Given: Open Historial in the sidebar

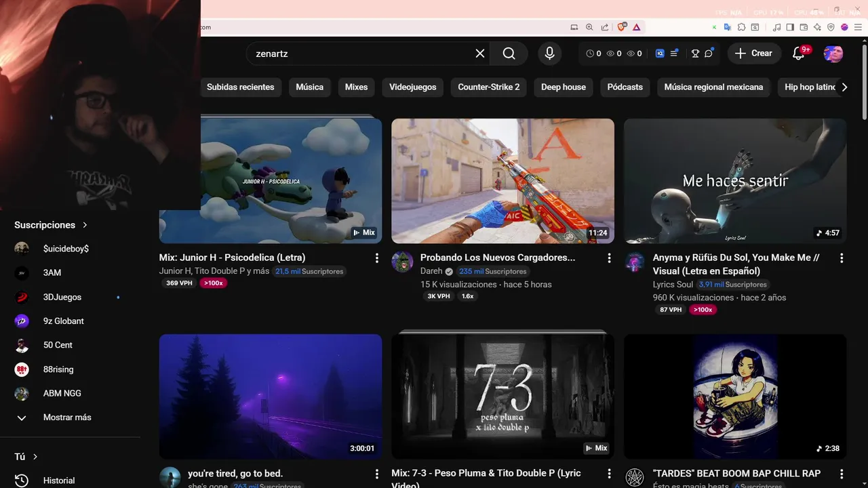Looking at the screenshot, I should point(71,481).
